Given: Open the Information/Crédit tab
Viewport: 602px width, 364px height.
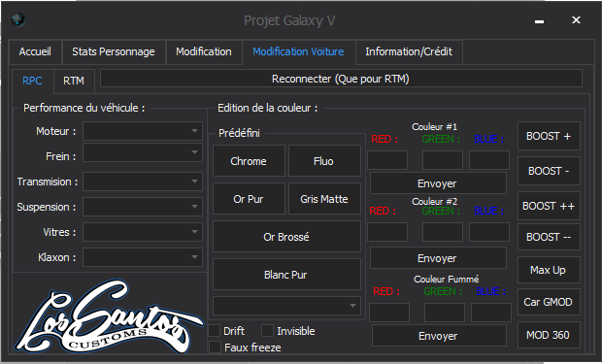Looking at the screenshot, I should point(409,51).
